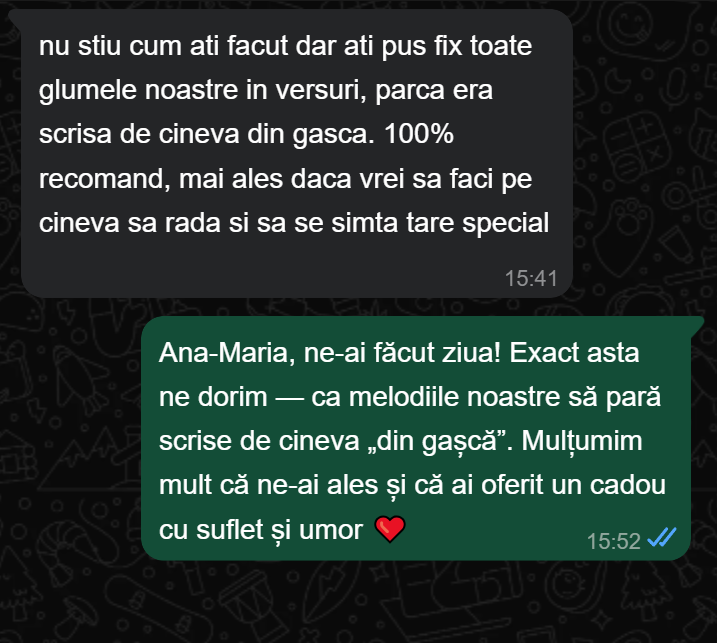
Task: Click the "100%" text in received message
Action: [x=418, y=134]
